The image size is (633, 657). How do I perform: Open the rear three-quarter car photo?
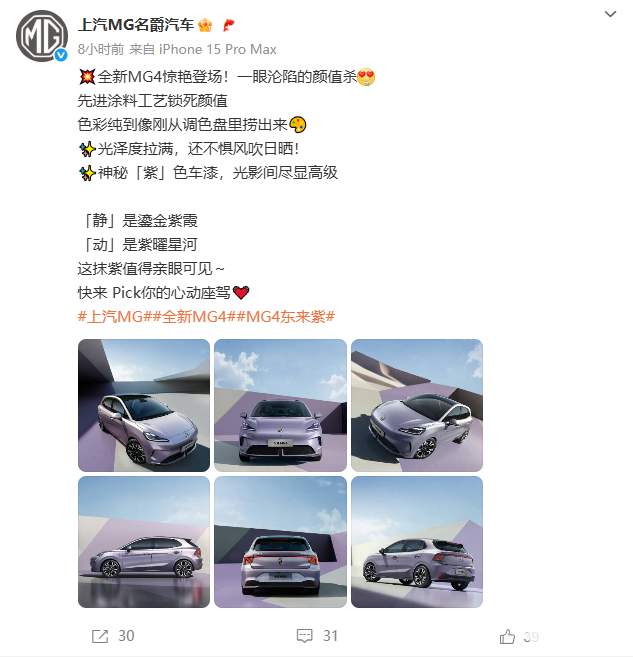click(417, 542)
